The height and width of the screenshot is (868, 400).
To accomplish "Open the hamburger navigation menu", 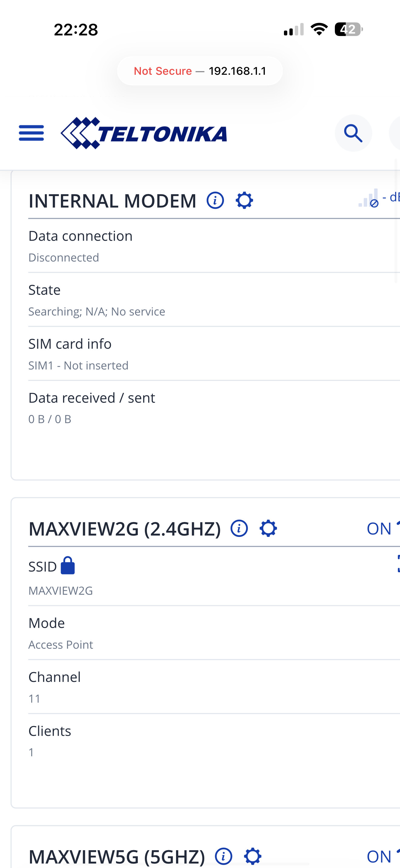I will pos(32,133).
